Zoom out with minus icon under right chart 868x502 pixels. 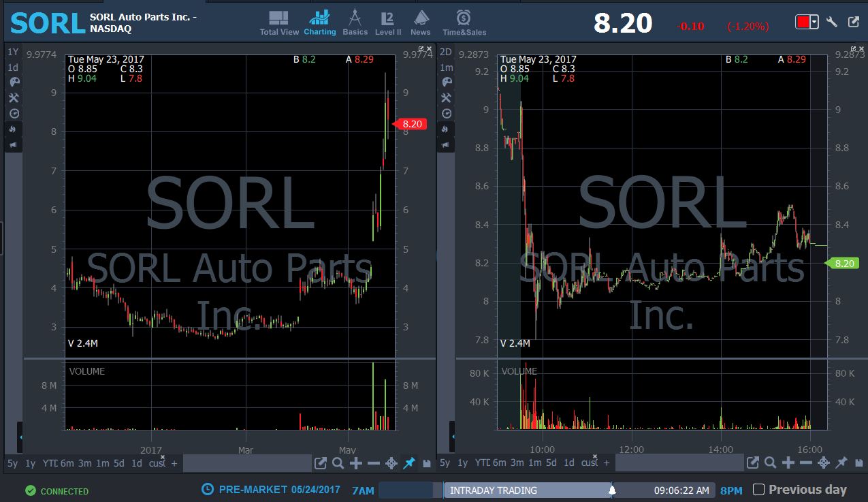(806, 463)
